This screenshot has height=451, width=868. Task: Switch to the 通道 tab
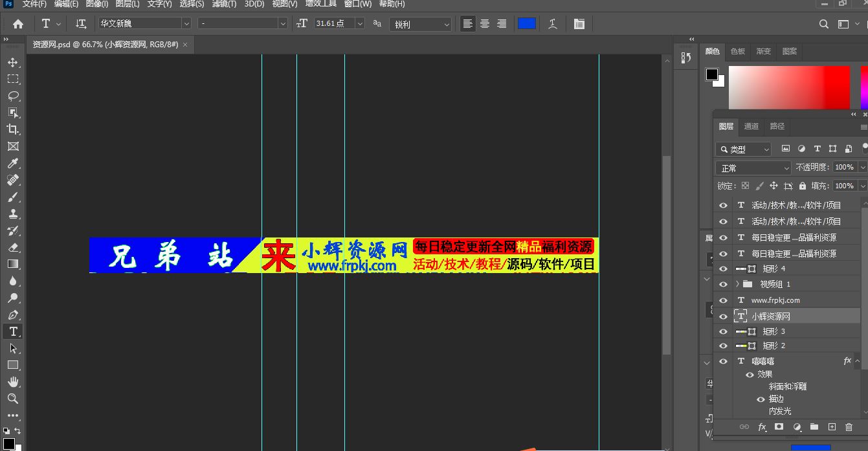pos(751,126)
